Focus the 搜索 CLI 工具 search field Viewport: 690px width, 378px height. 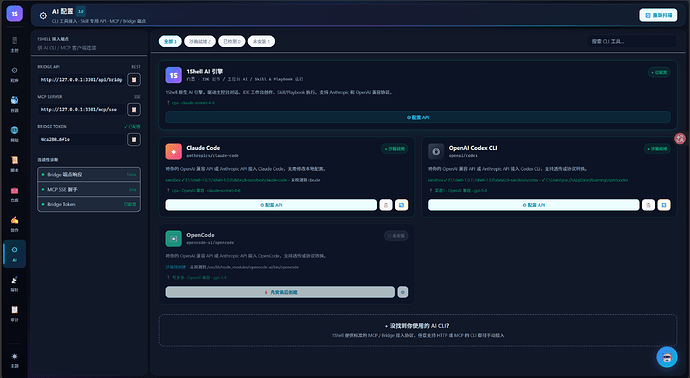pos(631,41)
